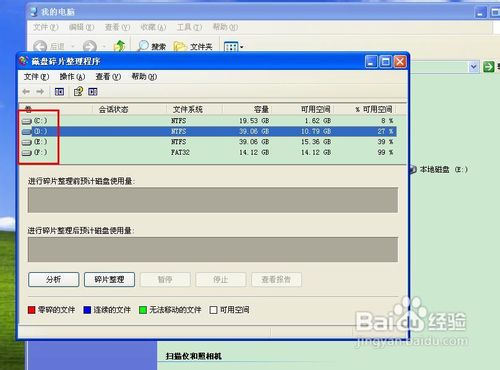Viewport: 500px width, 370px height.
Task: Minimize the My Computer window
Action: click(481, 13)
